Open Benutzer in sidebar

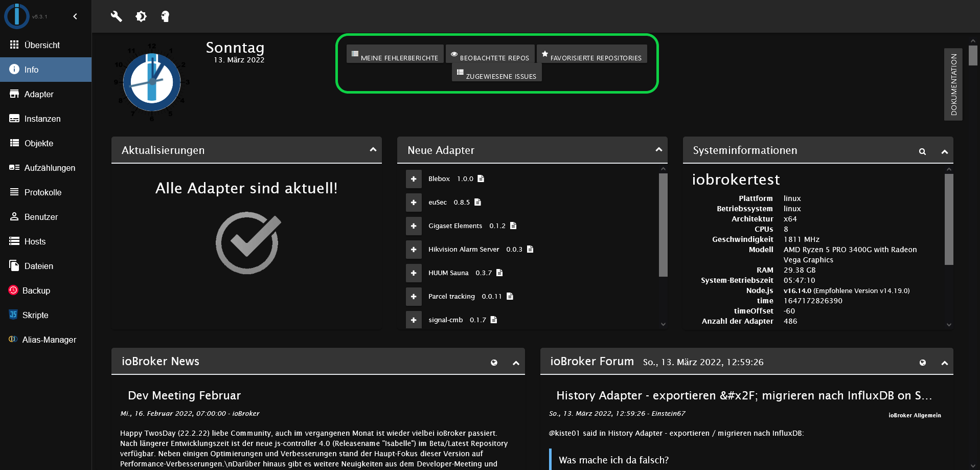coord(45,217)
